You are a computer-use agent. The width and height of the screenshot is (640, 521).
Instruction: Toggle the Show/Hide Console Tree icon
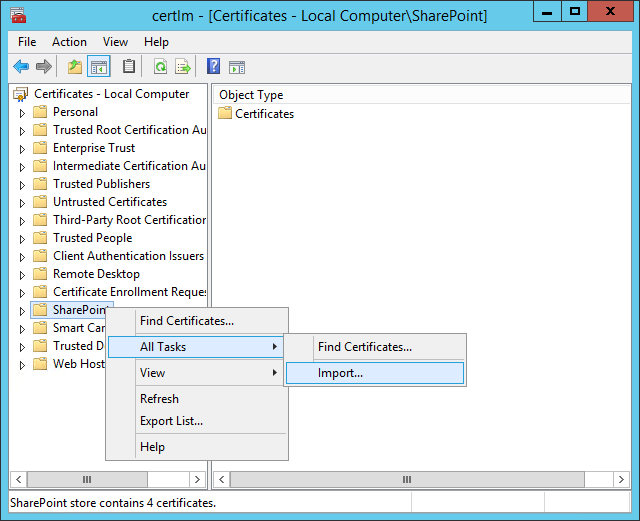click(99, 67)
